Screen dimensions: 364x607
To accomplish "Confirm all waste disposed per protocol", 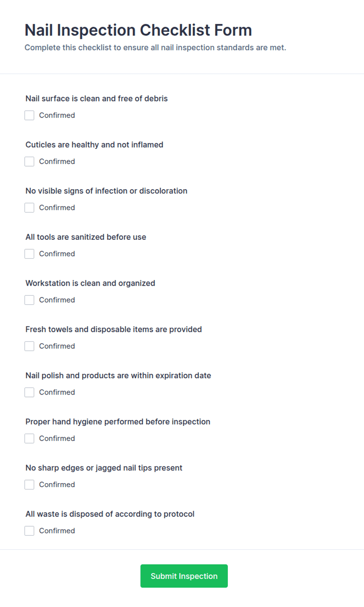I will (x=29, y=531).
